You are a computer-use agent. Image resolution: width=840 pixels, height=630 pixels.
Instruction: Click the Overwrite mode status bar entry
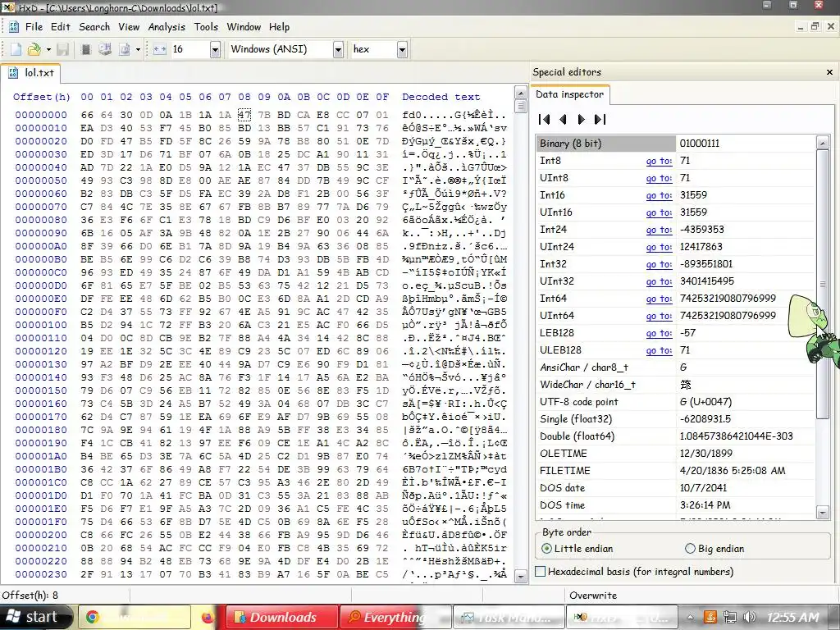coord(593,596)
